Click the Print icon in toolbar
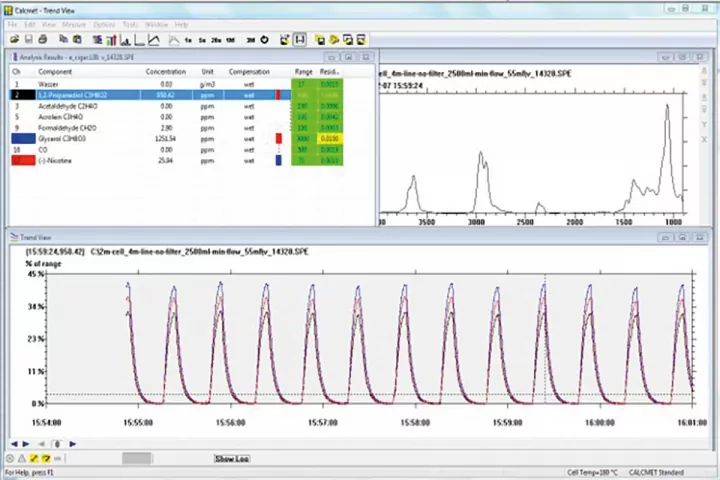This screenshot has height=480, width=720. (x=43, y=40)
